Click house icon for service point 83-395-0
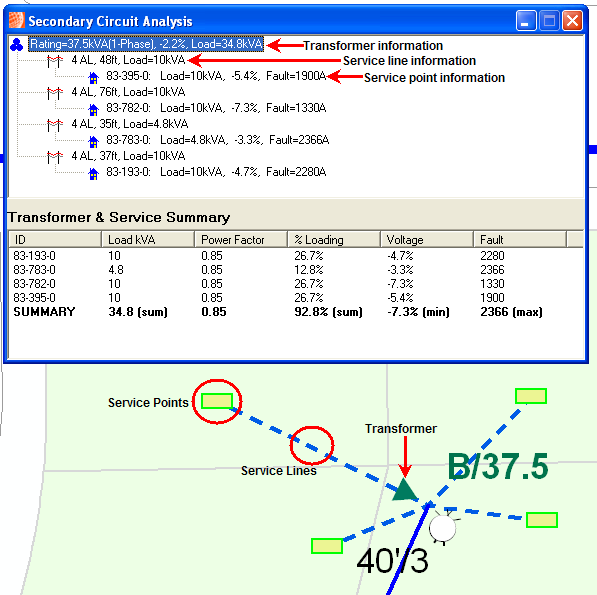 pyautogui.click(x=93, y=77)
